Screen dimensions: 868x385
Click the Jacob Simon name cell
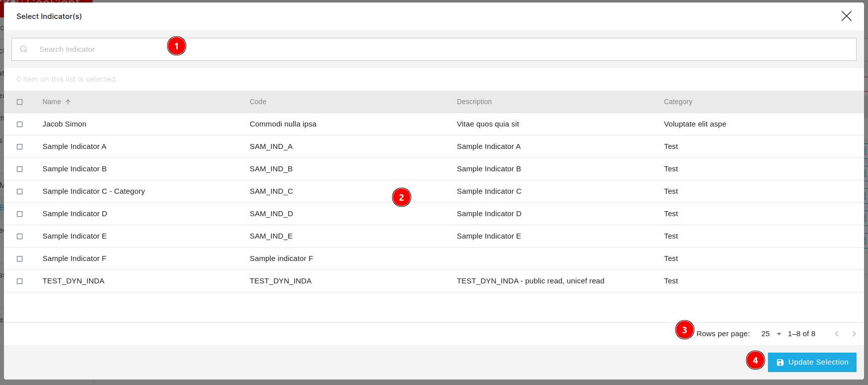tap(64, 124)
